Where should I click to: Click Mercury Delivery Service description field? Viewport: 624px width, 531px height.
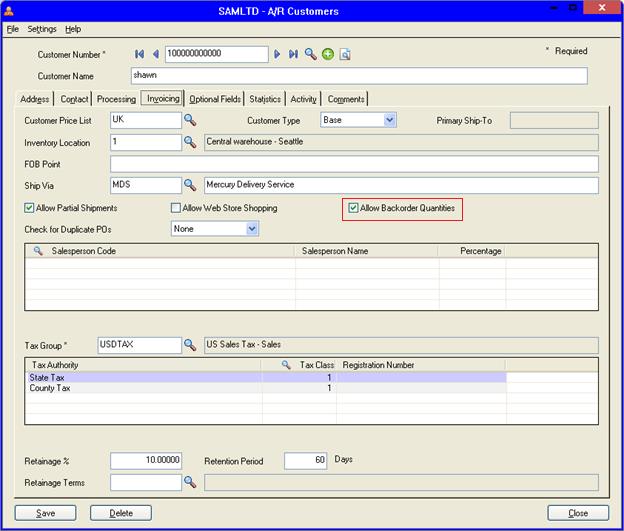pos(401,185)
